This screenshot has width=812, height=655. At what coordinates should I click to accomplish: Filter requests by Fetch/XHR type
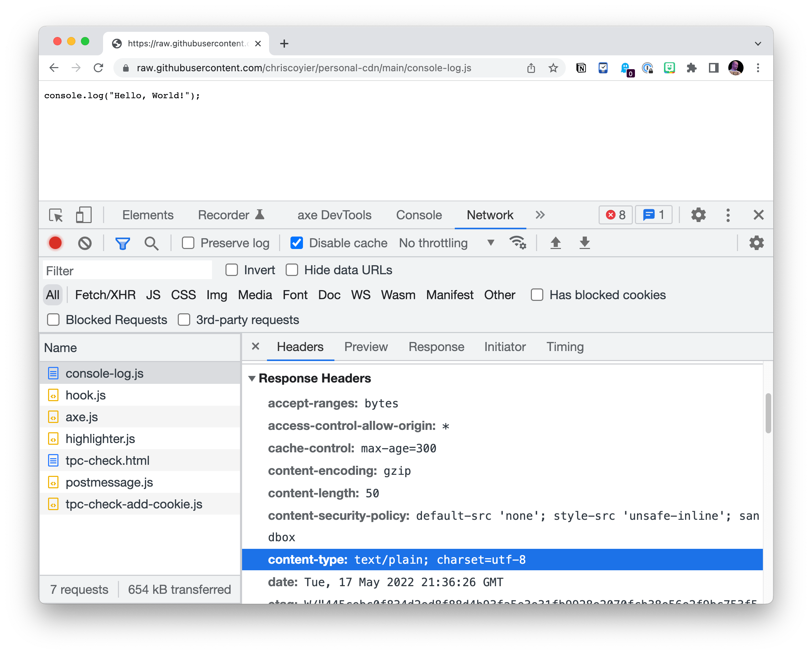(105, 295)
